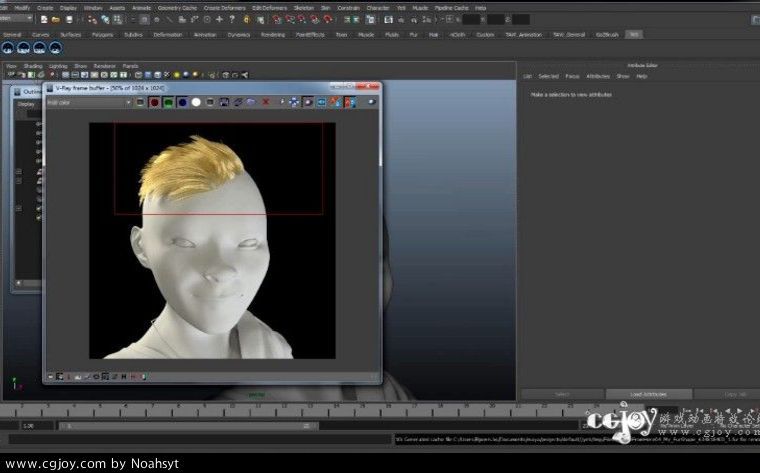Switch to the Fur shelf tab
The height and width of the screenshot is (473, 760).
[x=413, y=34]
